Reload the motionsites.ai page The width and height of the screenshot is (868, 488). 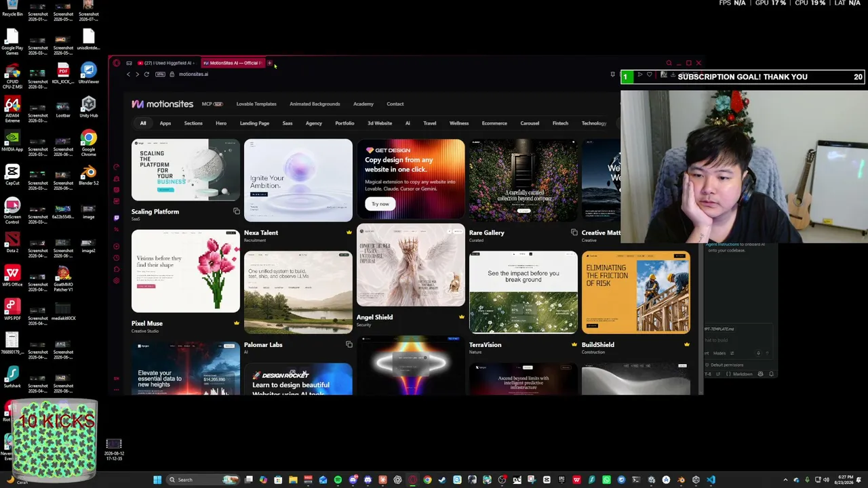click(x=146, y=74)
